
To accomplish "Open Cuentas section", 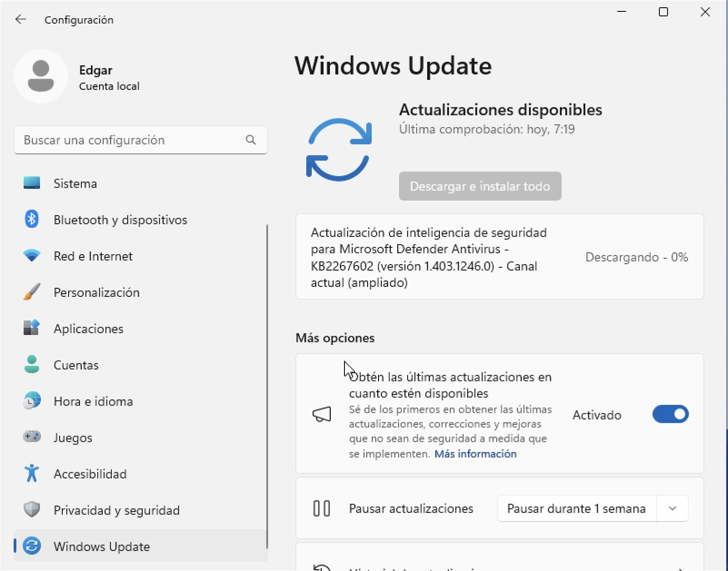I will [x=141, y=365].
